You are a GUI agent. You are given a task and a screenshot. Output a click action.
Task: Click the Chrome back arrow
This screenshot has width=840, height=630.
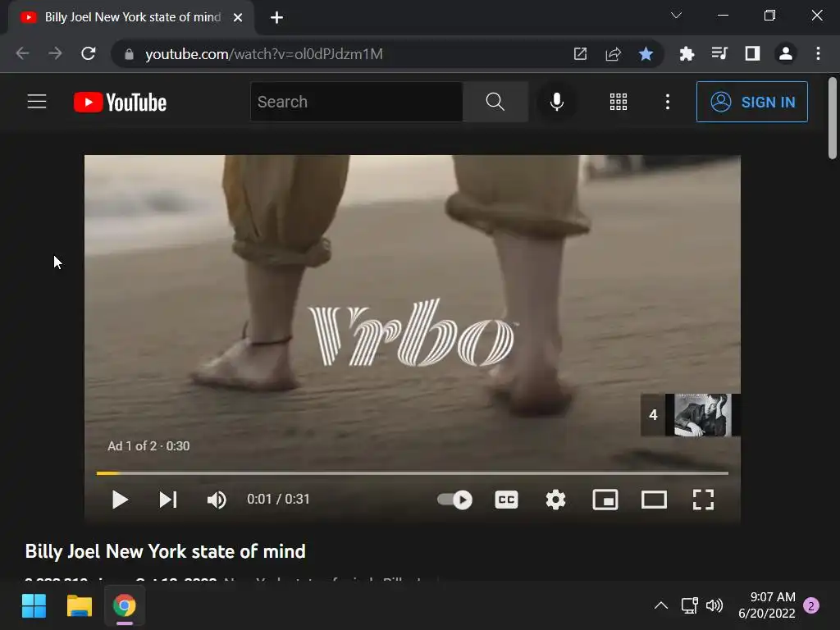(x=22, y=53)
